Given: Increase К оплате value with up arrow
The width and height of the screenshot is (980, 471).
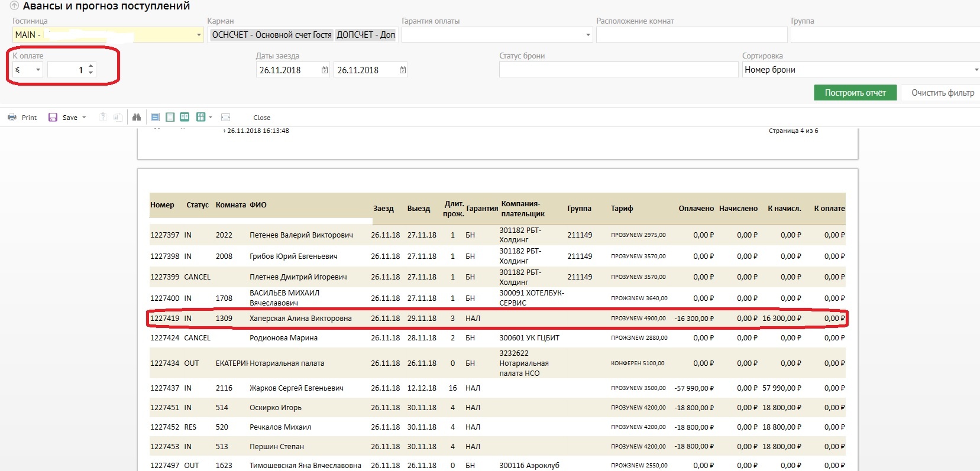Looking at the screenshot, I should pyautogui.click(x=90, y=66).
